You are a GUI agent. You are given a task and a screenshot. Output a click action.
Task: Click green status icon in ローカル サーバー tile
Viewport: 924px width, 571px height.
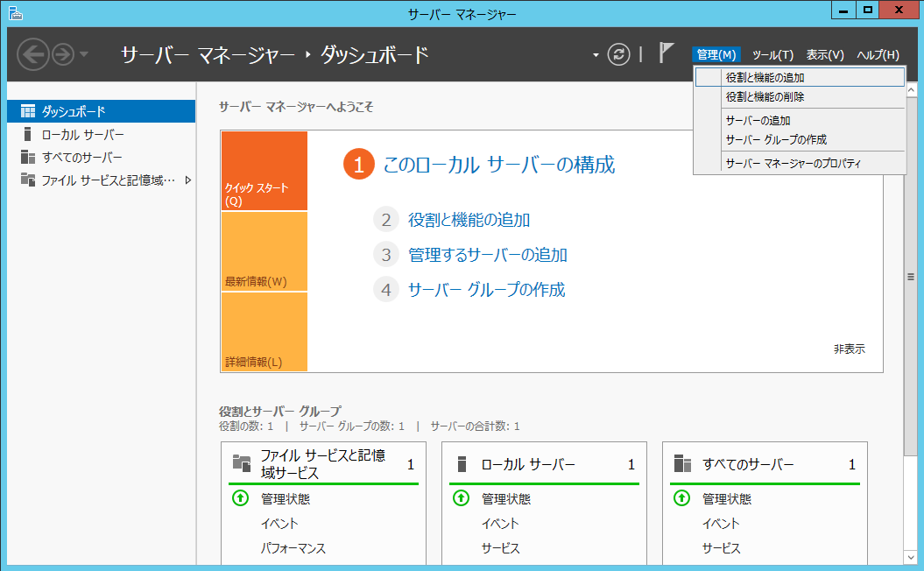[x=461, y=498]
